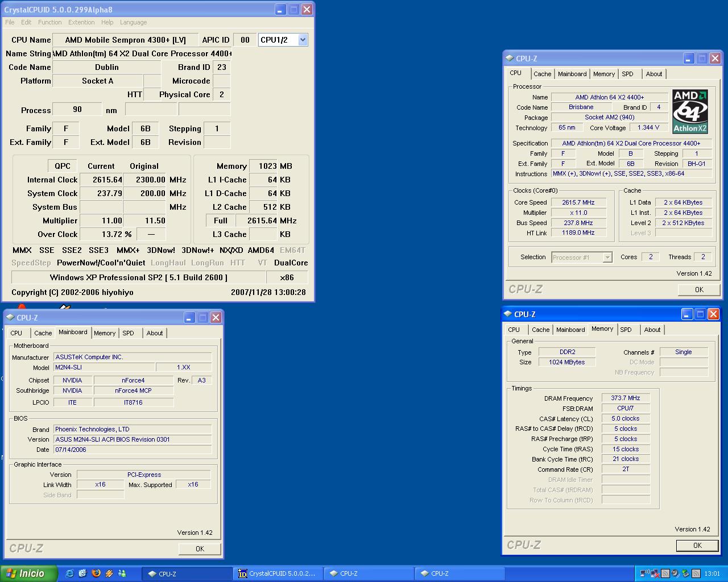Click the speaker volume tray icon

click(675, 573)
